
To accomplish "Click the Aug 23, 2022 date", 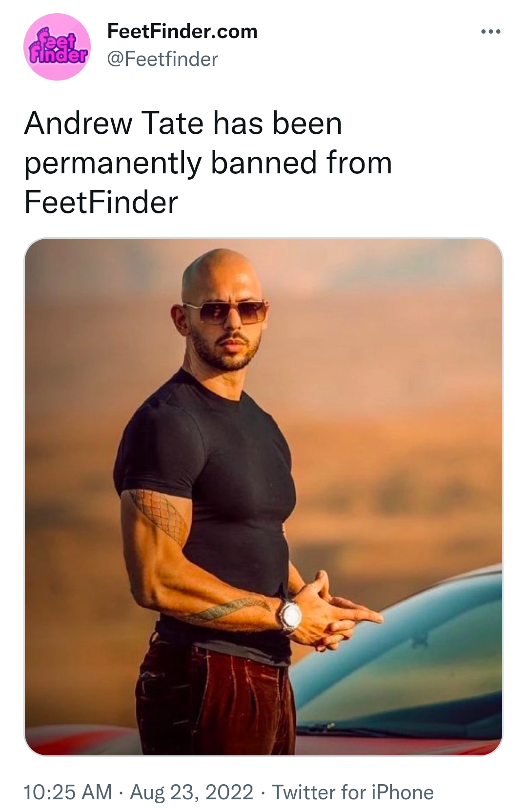I will [191, 792].
